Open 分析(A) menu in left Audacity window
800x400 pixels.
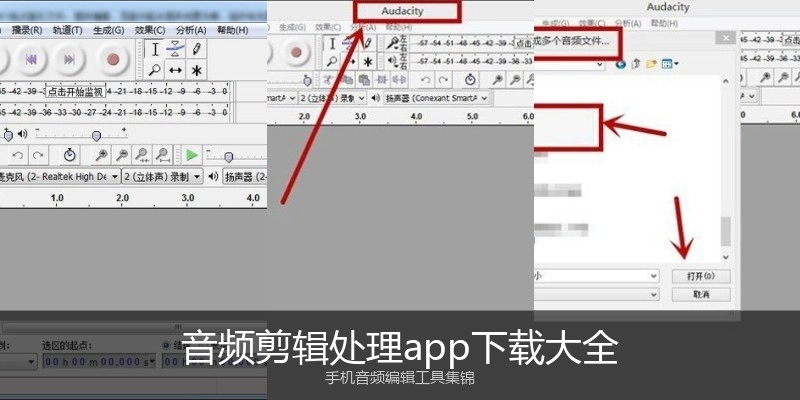pyautogui.click(x=191, y=30)
